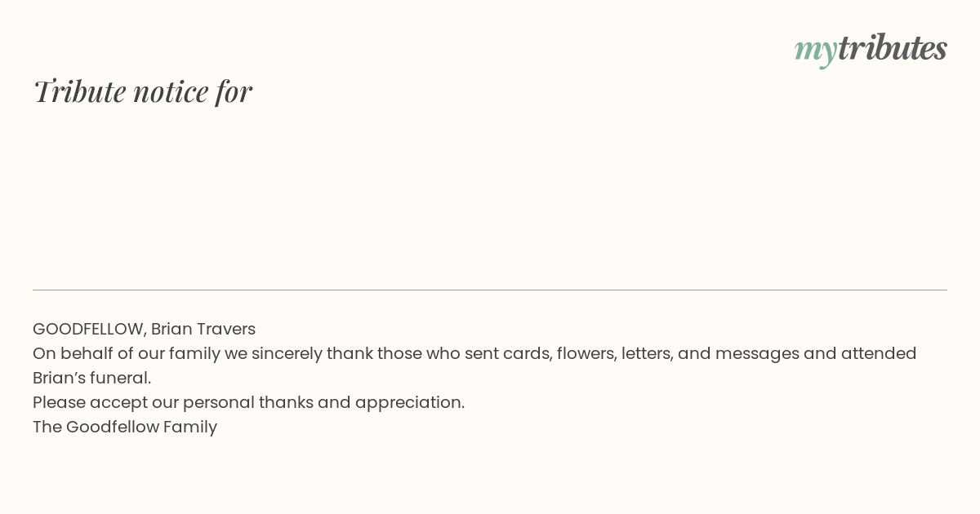Click the word "Tribute" in the heading
Screen dimensions: 980x514
point(80,91)
